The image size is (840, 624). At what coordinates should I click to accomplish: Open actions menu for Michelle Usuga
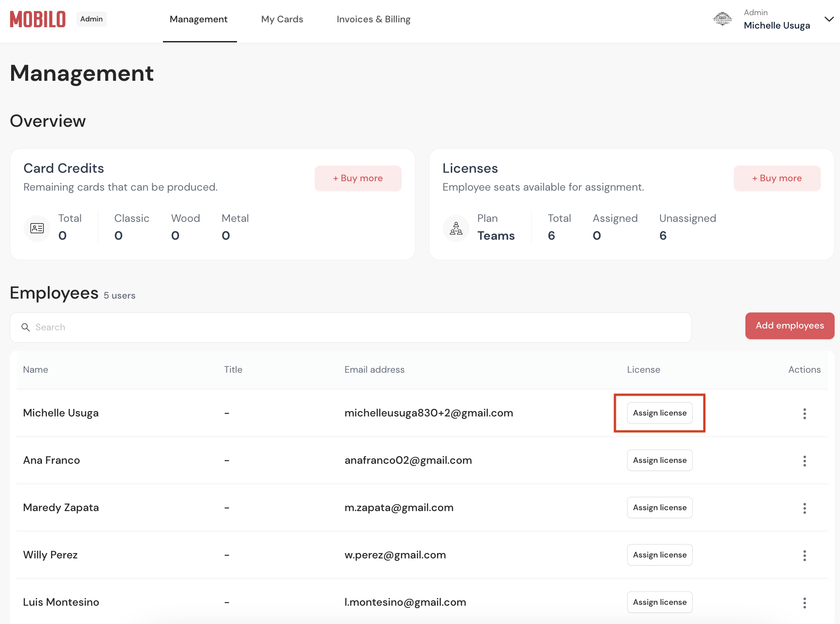coord(804,413)
